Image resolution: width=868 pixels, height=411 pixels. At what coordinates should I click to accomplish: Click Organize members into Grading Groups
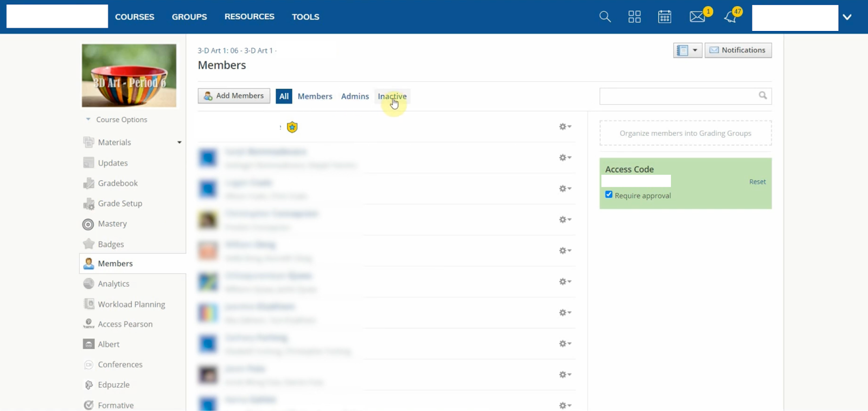tap(685, 133)
